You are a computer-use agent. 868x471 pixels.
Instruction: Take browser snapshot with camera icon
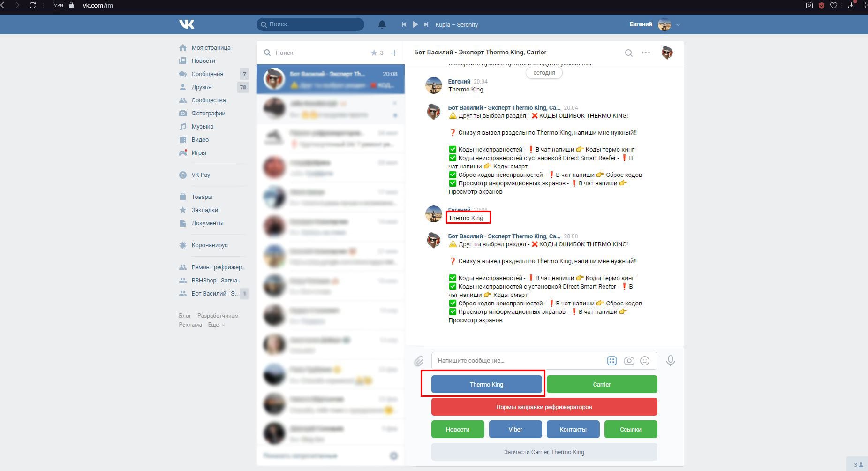tap(809, 6)
